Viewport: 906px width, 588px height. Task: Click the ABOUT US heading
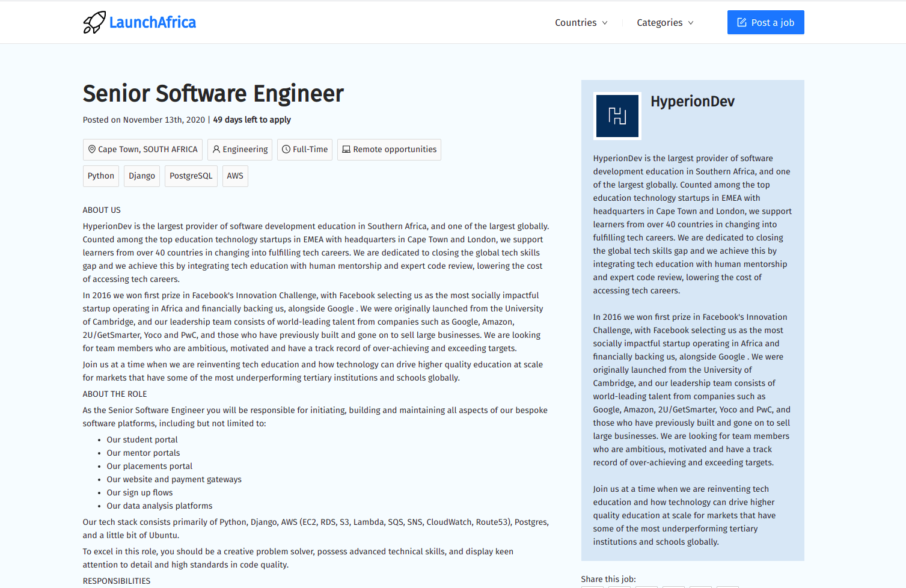(102, 210)
